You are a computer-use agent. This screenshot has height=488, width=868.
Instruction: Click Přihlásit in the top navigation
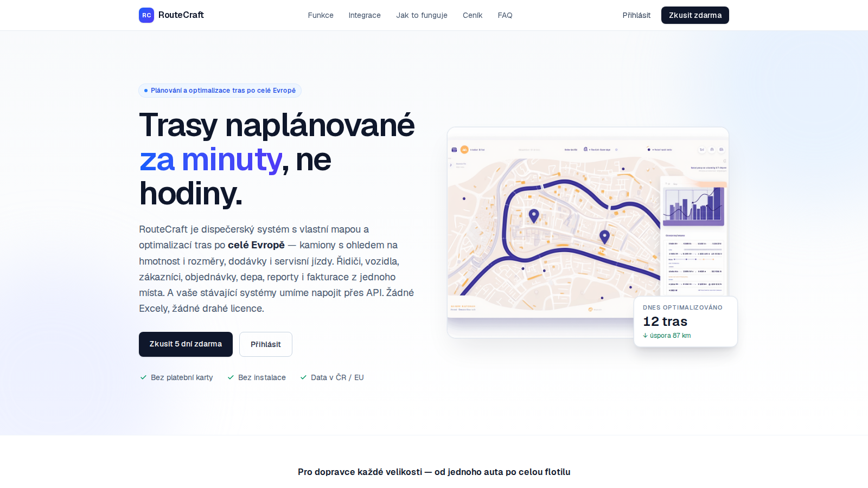[636, 15]
